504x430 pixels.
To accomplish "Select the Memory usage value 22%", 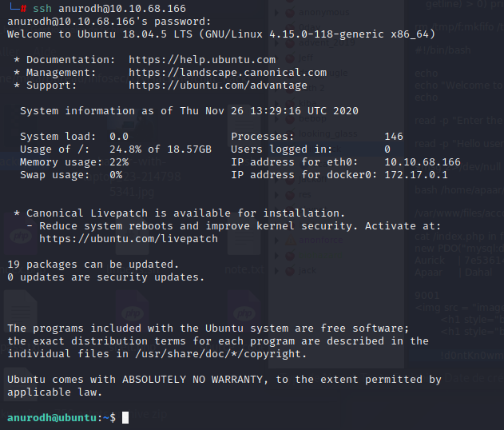I will pyautogui.click(x=119, y=162).
